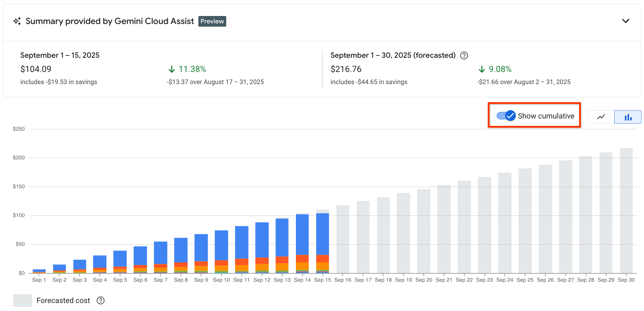Switch to bar chart view
Image resolution: width=644 pixels, height=311 pixels.
click(628, 117)
